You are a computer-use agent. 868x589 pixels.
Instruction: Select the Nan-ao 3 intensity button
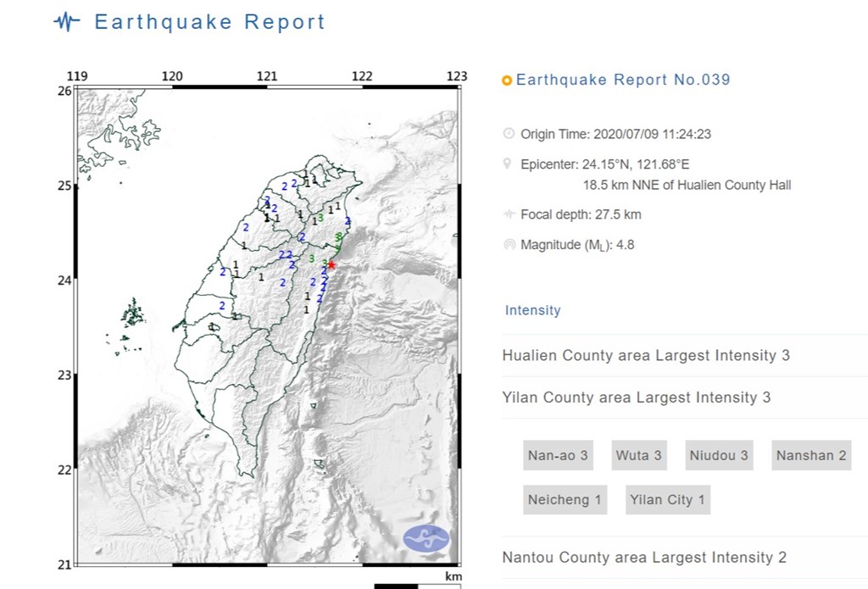coord(557,455)
